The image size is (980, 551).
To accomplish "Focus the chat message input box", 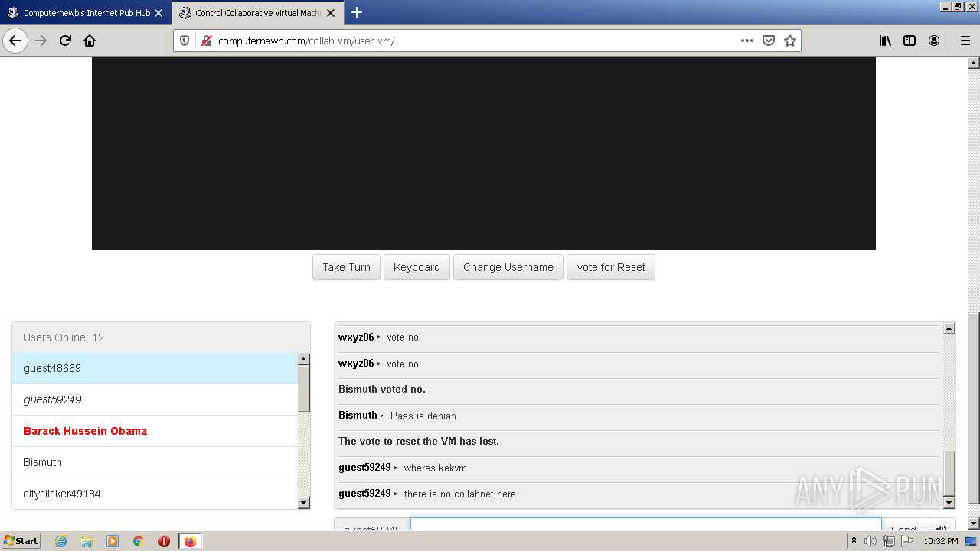I will [645, 524].
